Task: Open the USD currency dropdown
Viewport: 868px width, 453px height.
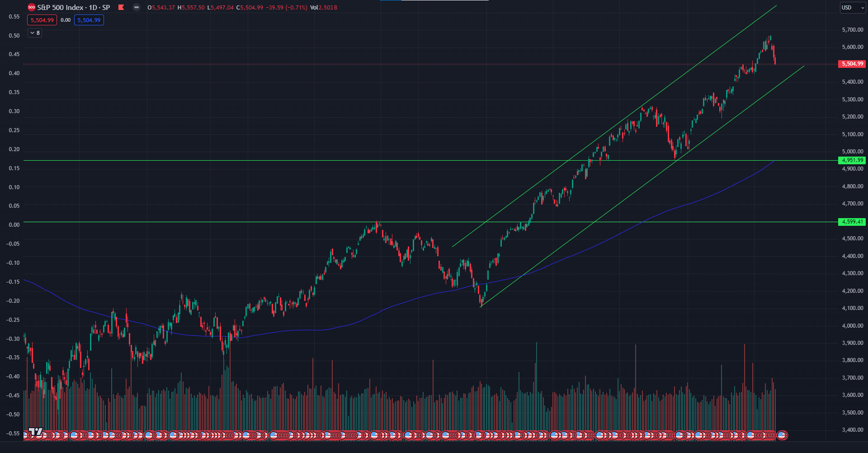Action: [x=852, y=8]
